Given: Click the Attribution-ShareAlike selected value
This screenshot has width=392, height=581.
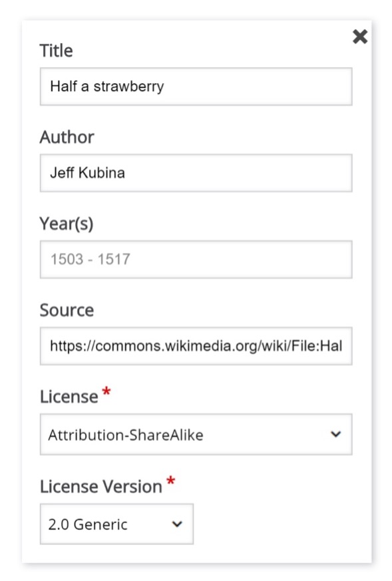Looking at the screenshot, I should (x=126, y=435).
